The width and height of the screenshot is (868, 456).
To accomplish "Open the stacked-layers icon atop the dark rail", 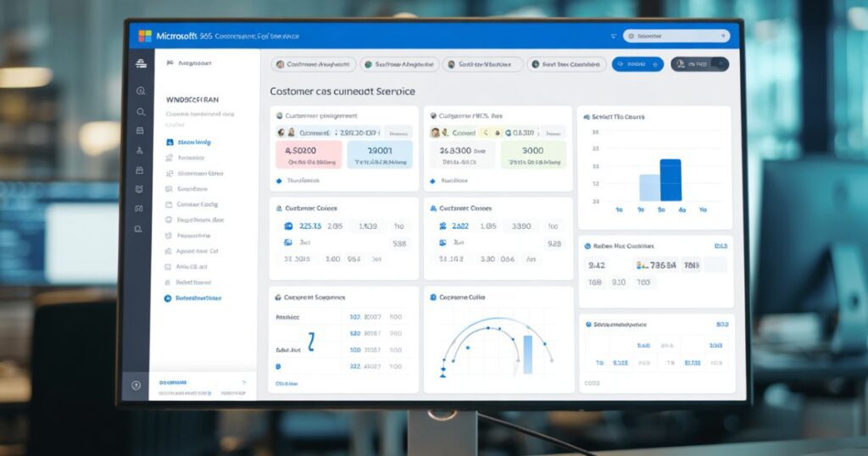I will click(142, 64).
